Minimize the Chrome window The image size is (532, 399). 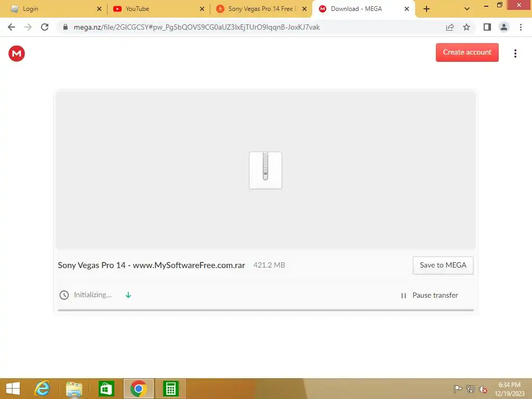tap(486, 5)
